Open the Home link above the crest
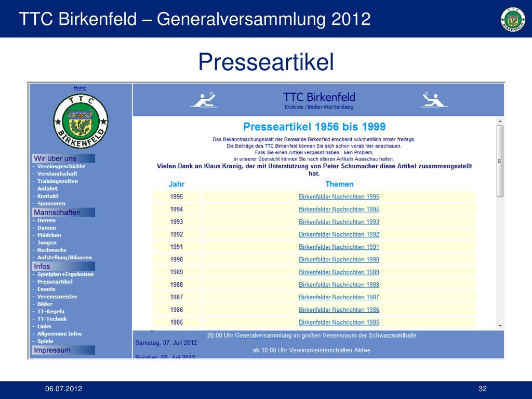 point(80,88)
